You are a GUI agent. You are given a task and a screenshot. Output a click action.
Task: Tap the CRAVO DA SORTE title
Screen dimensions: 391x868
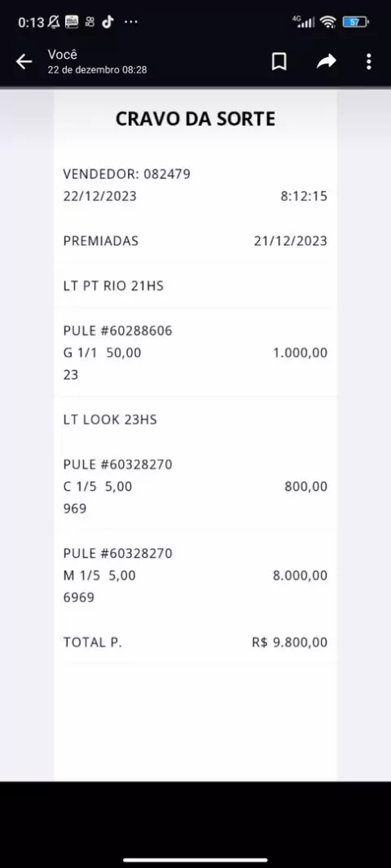(195, 119)
